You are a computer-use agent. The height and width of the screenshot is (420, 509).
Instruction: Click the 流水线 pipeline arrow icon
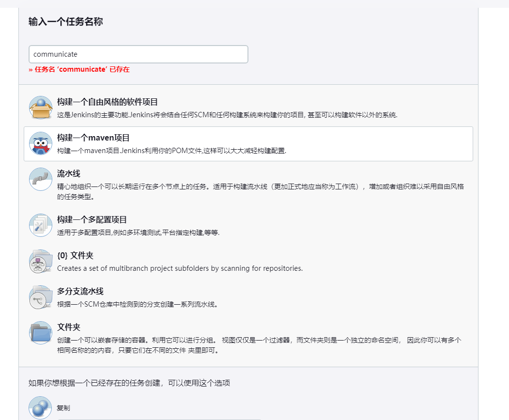[x=40, y=180]
